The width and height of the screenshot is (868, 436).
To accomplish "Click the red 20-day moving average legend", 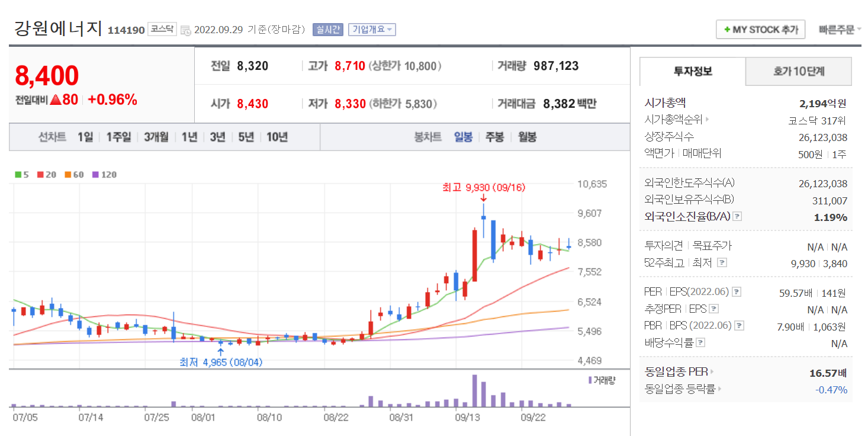I will [x=47, y=175].
